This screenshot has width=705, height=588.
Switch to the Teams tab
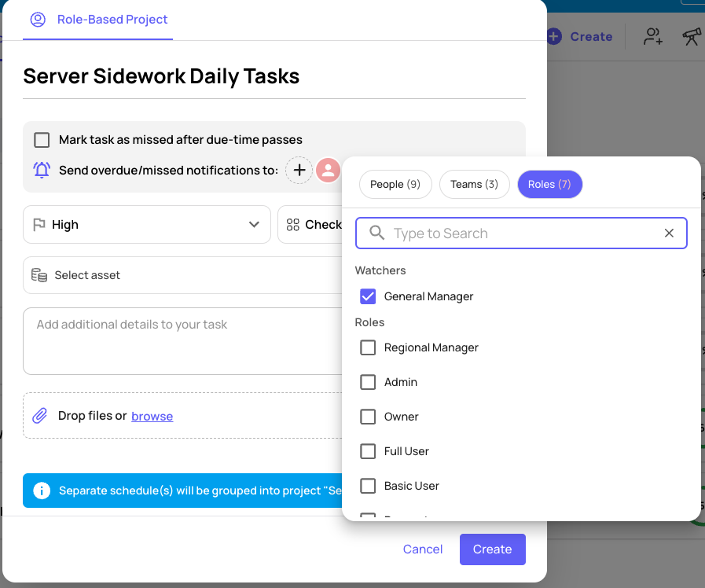click(474, 184)
